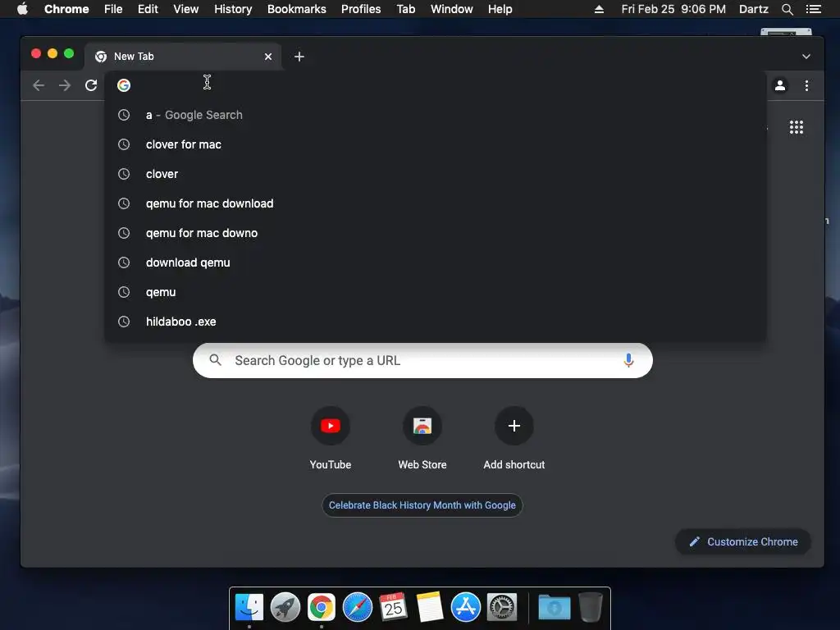This screenshot has height=630, width=840.
Task: Select the New Tab tab
Action: coord(183,57)
